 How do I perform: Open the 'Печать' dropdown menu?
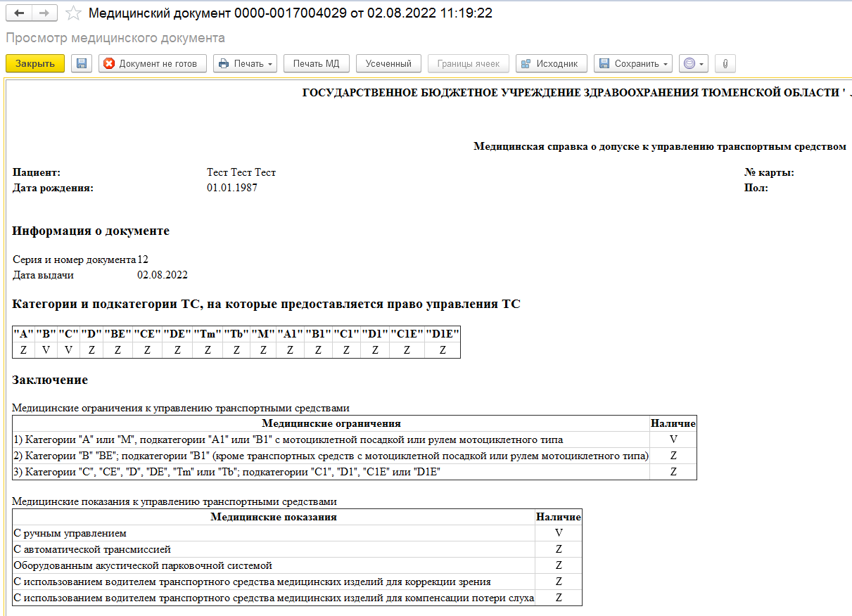click(245, 63)
